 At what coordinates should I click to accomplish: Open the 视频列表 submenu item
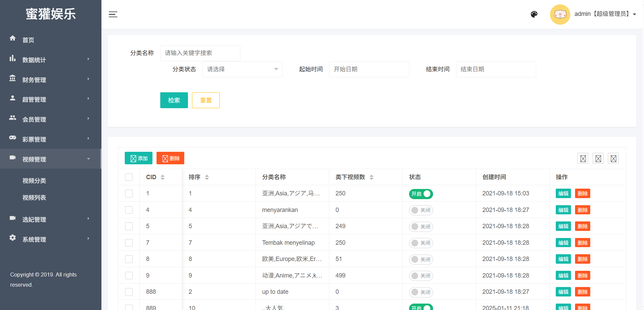[34, 198]
